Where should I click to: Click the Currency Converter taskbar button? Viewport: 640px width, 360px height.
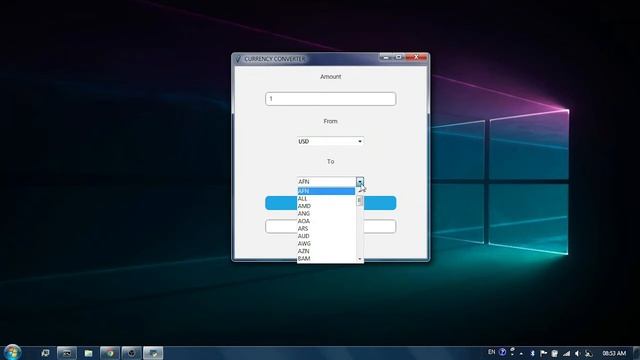(153, 353)
